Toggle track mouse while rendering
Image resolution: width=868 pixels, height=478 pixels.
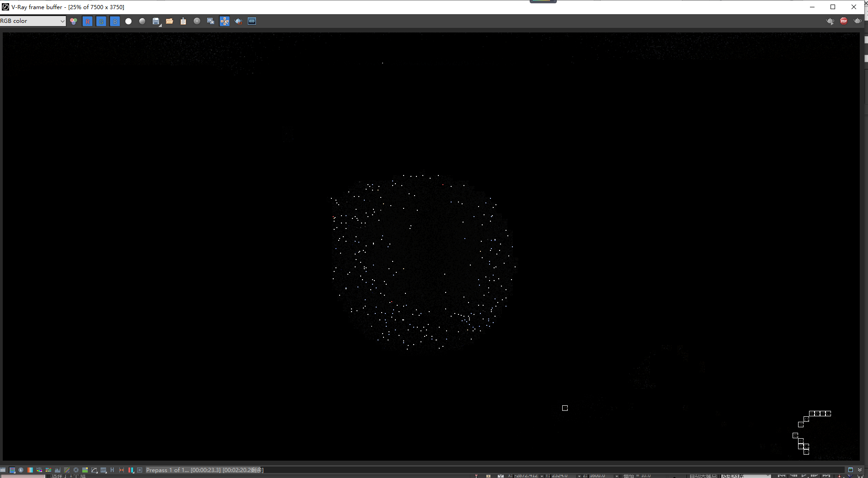coord(224,21)
